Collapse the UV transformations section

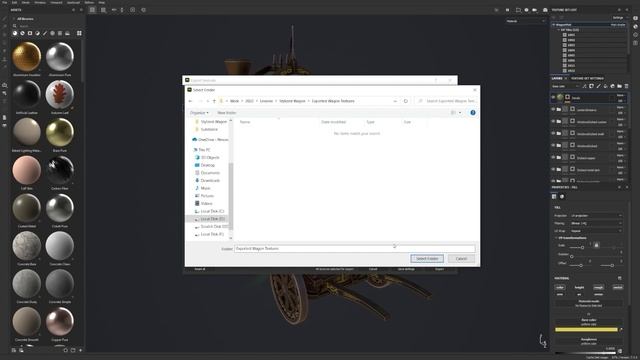pos(556,238)
